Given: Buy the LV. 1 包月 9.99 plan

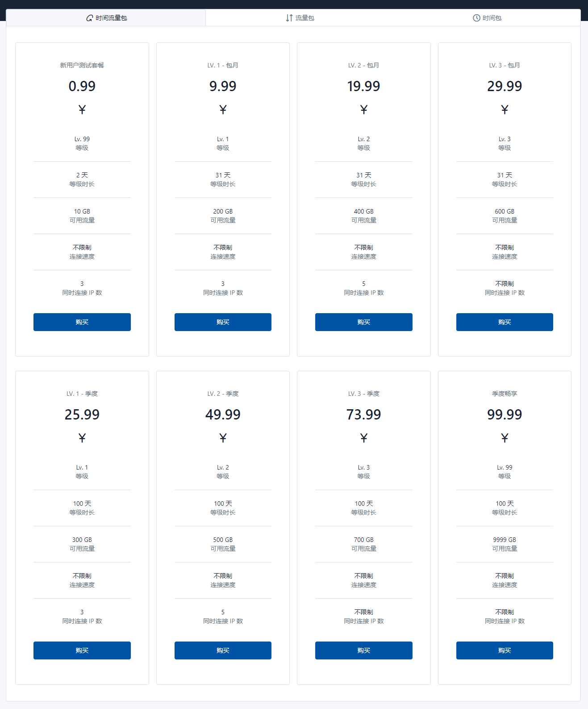Looking at the screenshot, I should (223, 322).
